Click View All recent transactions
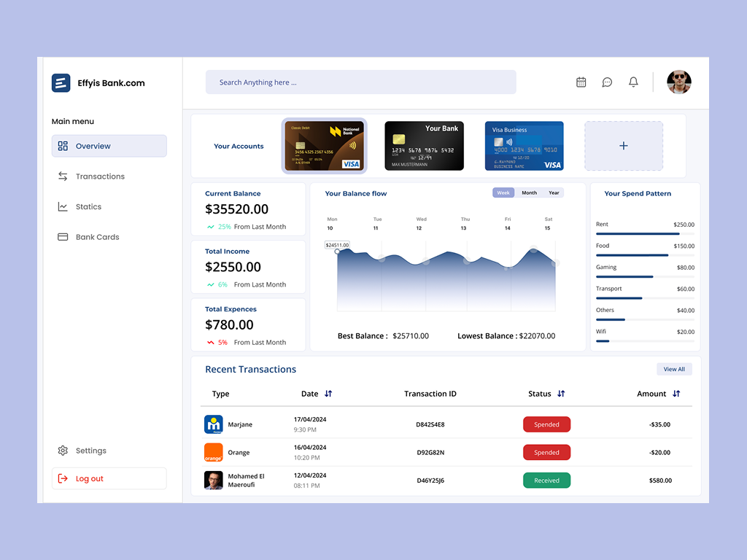Viewport: 747px width, 560px height. (674, 369)
